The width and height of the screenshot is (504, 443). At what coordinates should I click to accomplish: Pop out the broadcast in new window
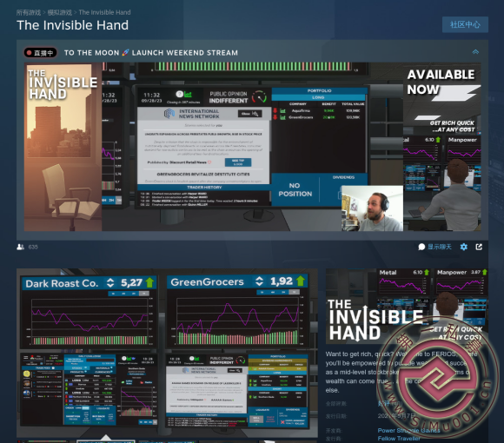point(479,247)
